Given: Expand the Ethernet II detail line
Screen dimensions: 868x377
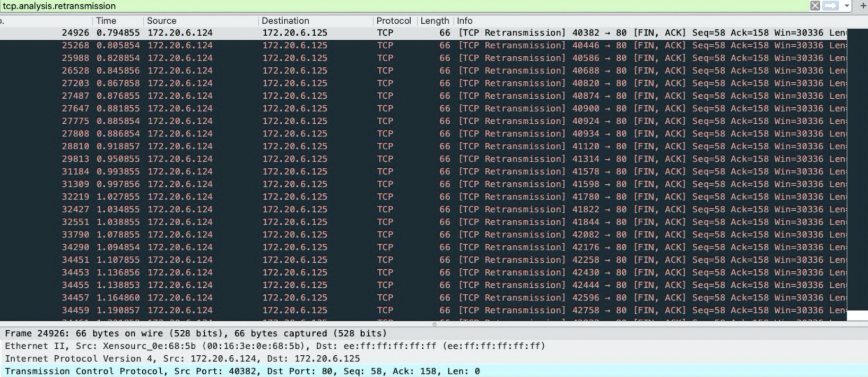Looking at the screenshot, I should tap(434, 346).
